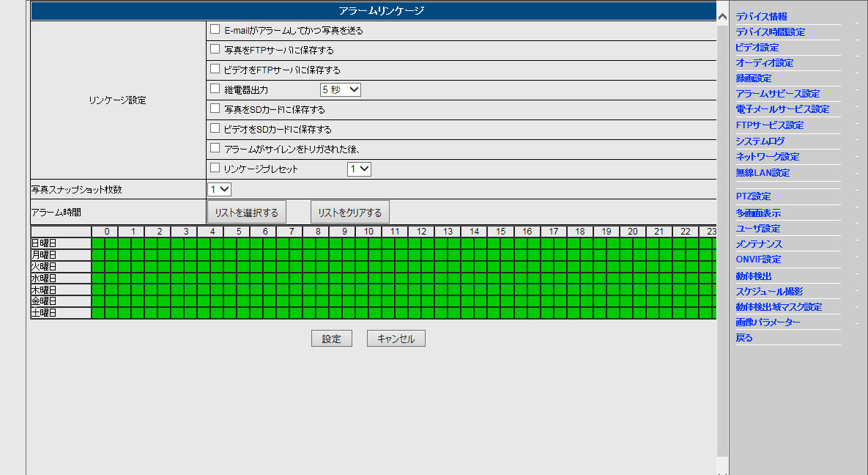Click the hour 18 column header
The image size is (868, 475).
[579, 232]
